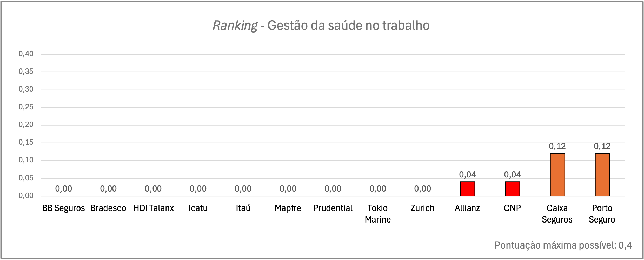This screenshot has width=644, height=260.
Task: Select the 0,12 data label above Porto Seguro
Action: point(602,146)
